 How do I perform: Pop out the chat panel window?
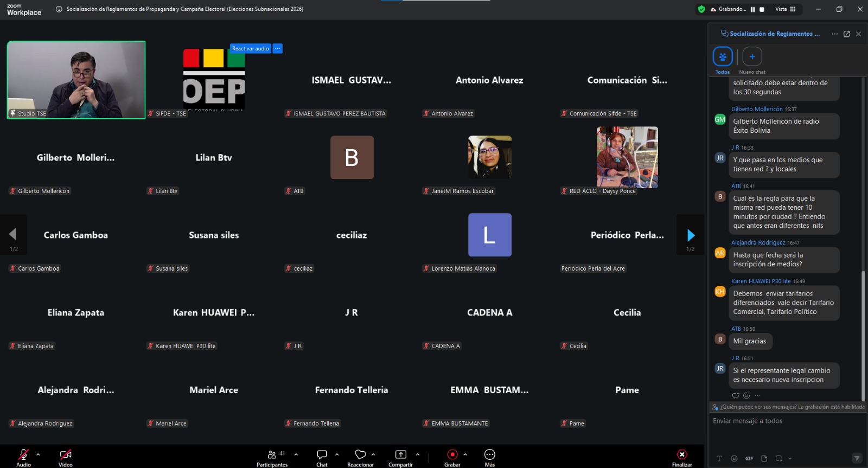(x=846, y=34)
